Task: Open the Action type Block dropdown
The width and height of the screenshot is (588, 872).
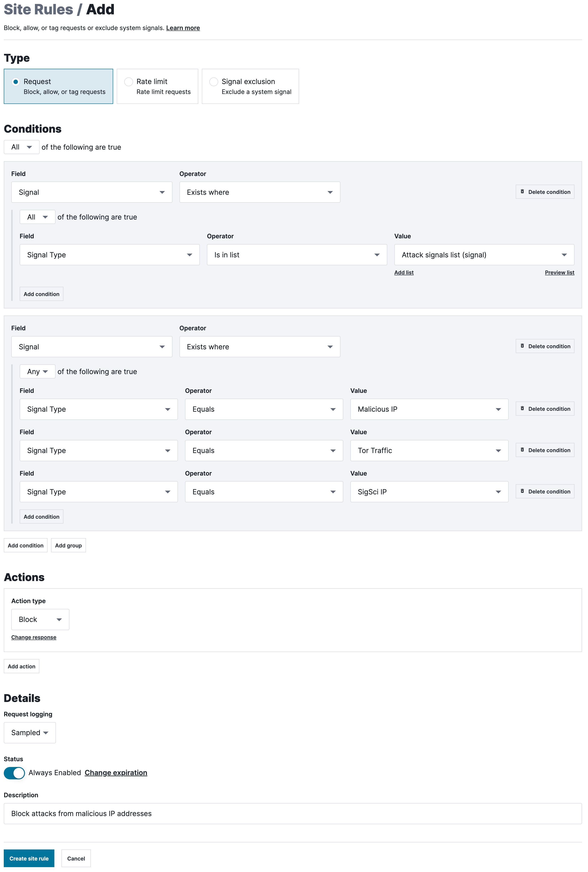Action: tap(40, 620)
